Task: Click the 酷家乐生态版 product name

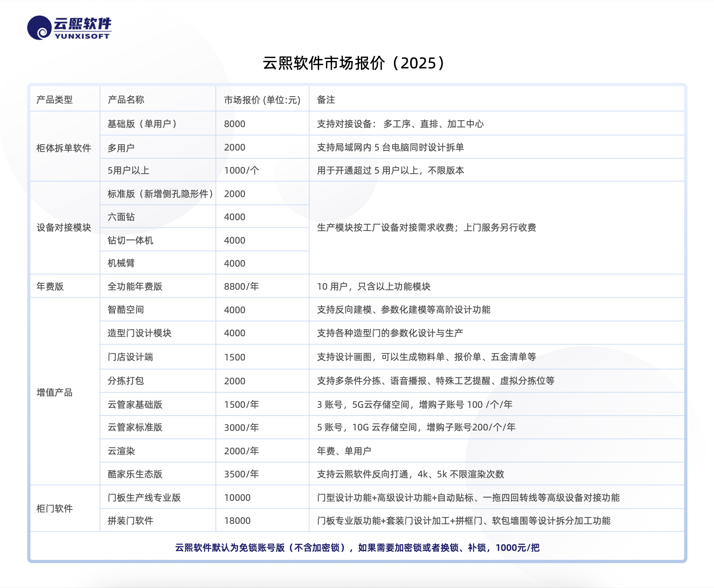Action: click(x=135, y=474)
